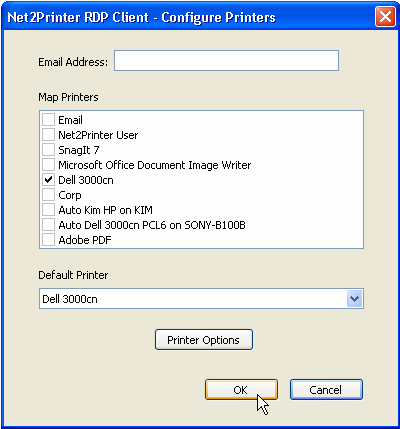
Task: Enable the Corp printer checkbox
Action: click(48, 195)
